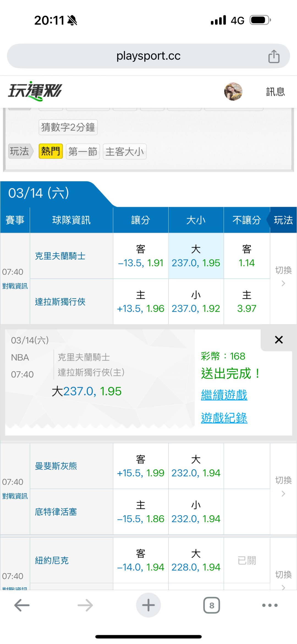Select 小 232.0, 1.94 under bet

point(196,512)
